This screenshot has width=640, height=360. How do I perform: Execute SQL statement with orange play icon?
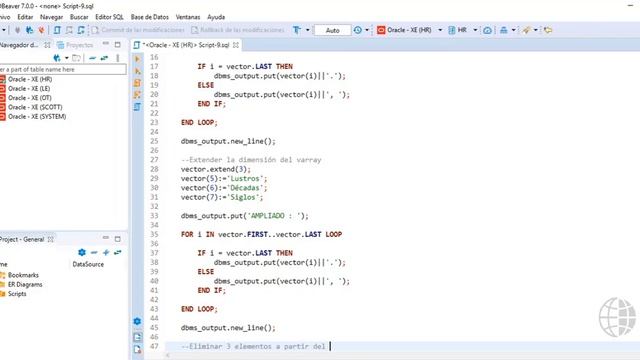138,59
